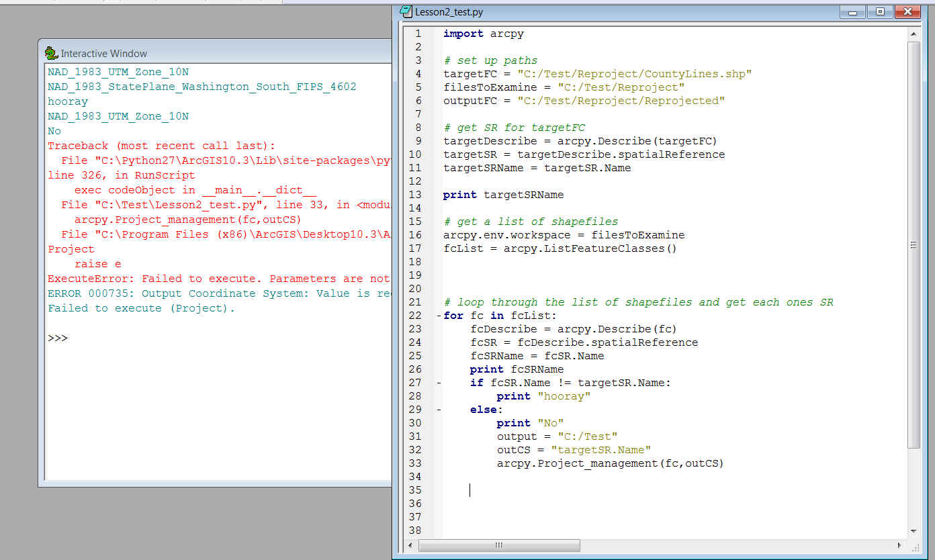Click the editor horizontal scrollbar left arrow
Image resolution: width=935 pixels, height=560 pixels.
coord(411,545)
